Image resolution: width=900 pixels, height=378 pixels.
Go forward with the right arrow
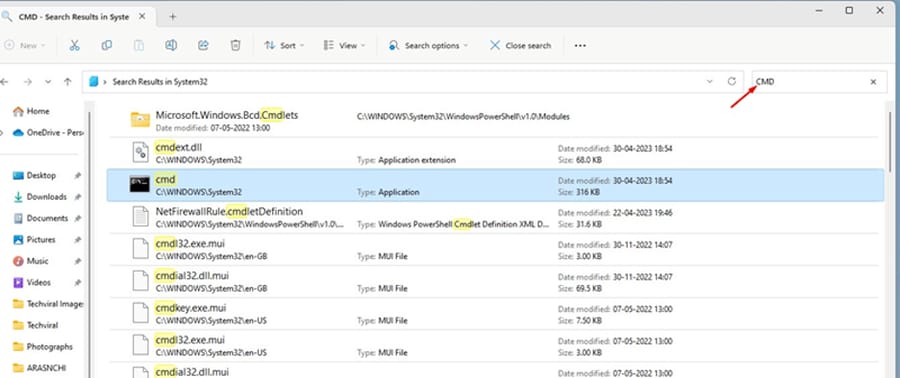tap(28, 82)
